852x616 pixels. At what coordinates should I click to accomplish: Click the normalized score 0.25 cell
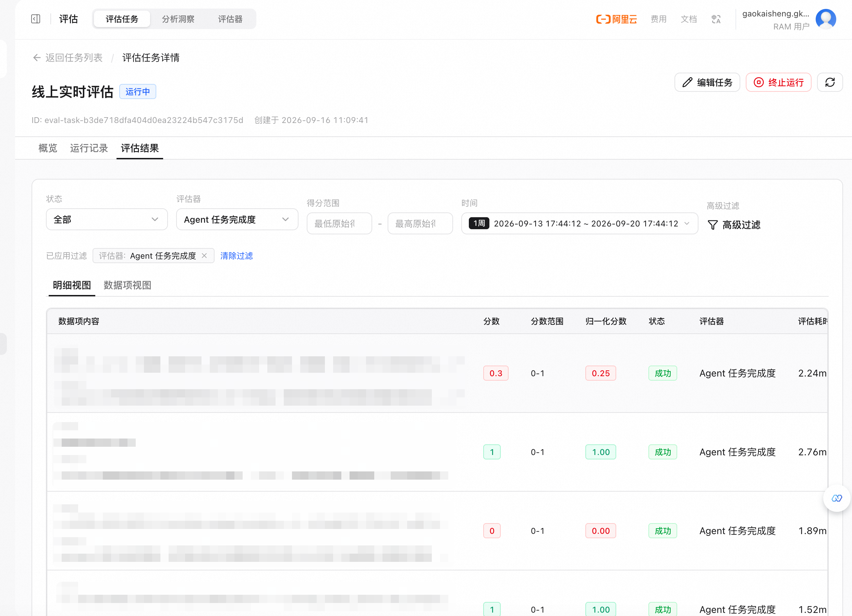pyautogui.click(x=601, y=373)
